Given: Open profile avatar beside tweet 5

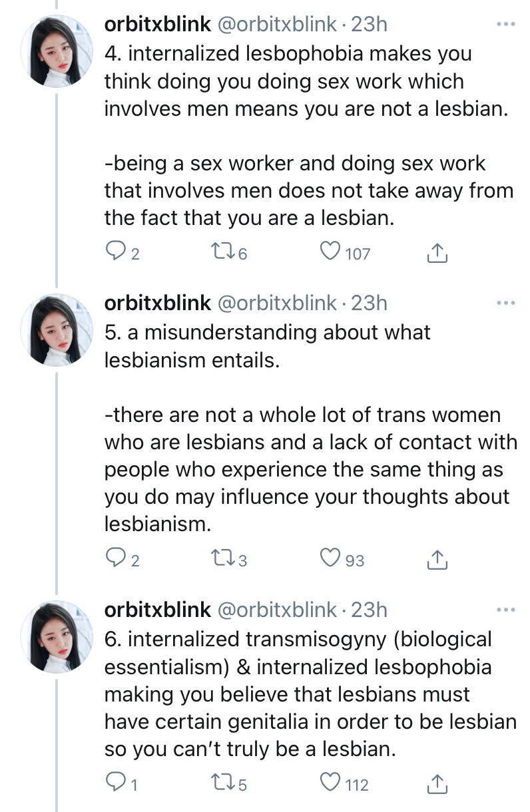Looking at the screenshot, I should click(57, 331).
